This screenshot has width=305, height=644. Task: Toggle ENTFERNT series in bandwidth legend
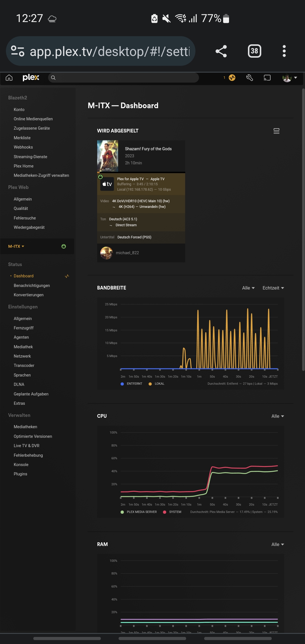pos(131,384)
